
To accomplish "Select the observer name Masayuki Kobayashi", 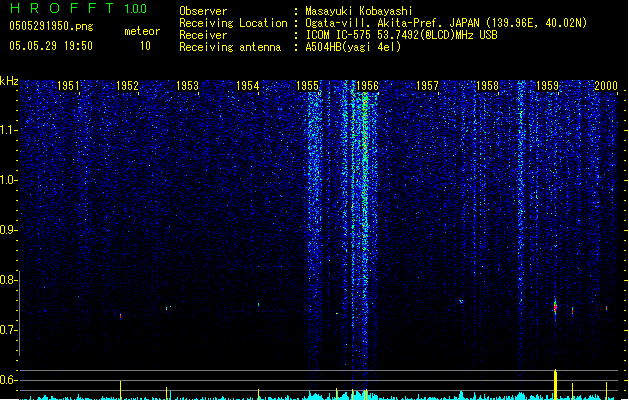I will 359,11.
